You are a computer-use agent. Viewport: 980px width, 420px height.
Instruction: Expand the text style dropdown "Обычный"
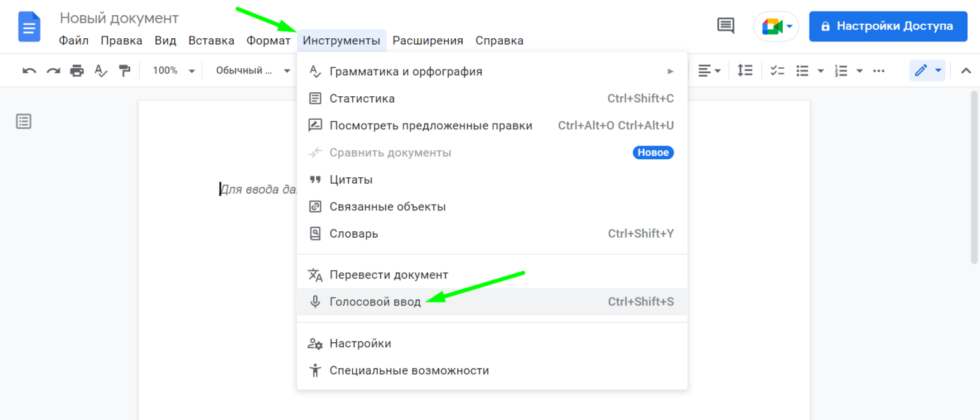(x=253, y=71)
